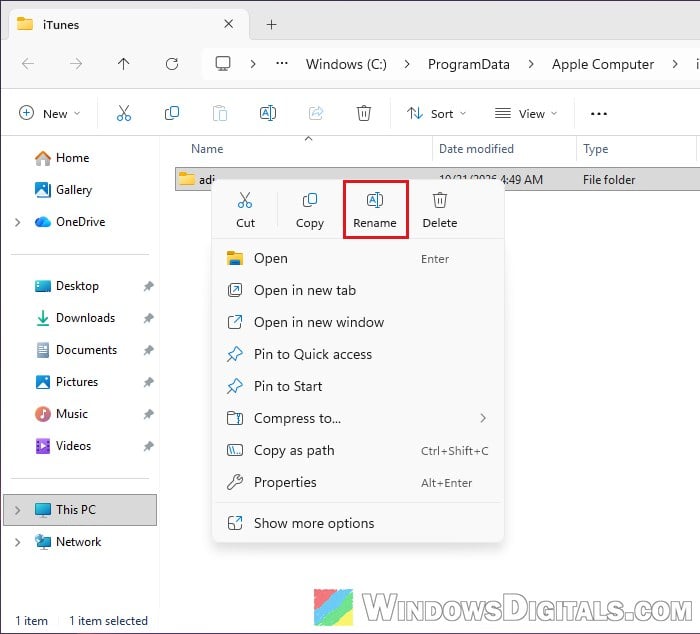
Task: Choose Copy as path
Action: click(358, 450)
